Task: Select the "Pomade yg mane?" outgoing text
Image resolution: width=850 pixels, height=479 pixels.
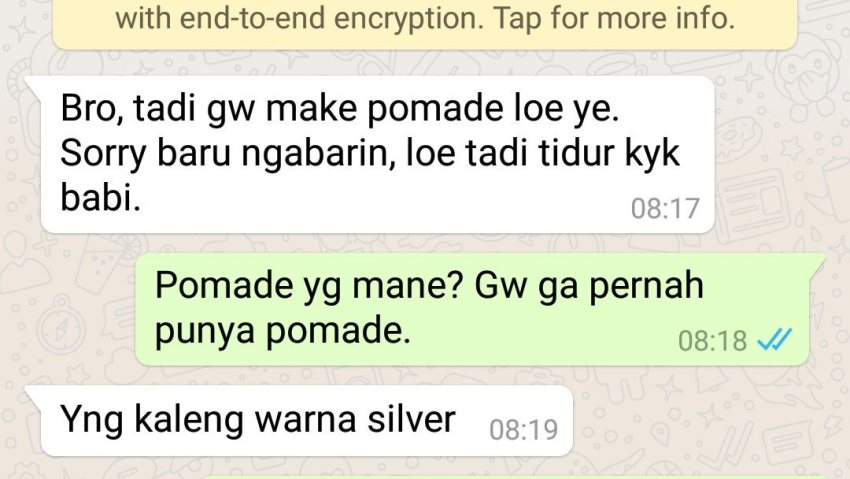Action: point(308,287)
